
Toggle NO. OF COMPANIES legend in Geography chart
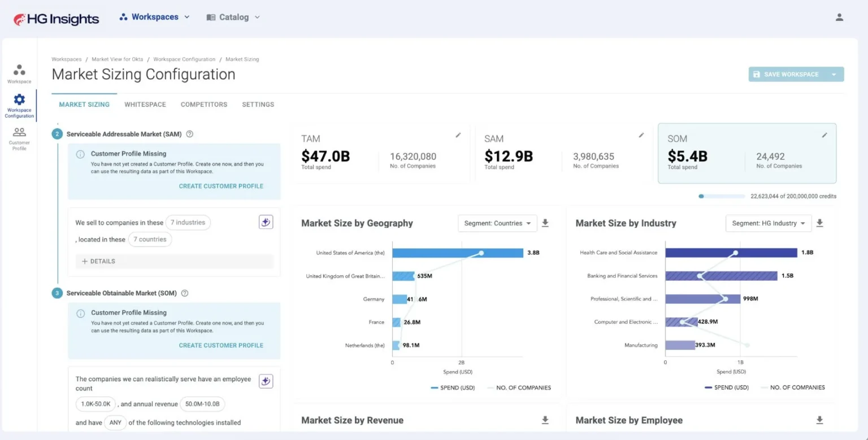pyautogui.click(x=518, y=387)
